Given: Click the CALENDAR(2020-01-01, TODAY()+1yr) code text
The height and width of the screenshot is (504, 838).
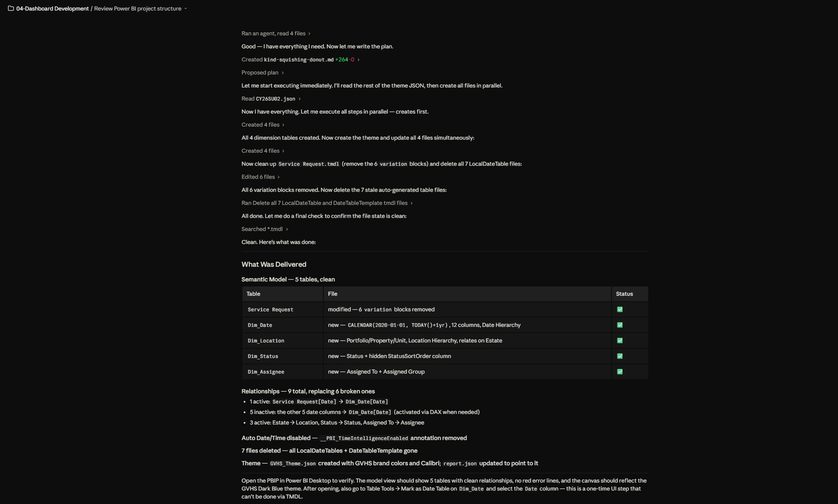Looking at the screenshot, I should (x=397, y=325).
